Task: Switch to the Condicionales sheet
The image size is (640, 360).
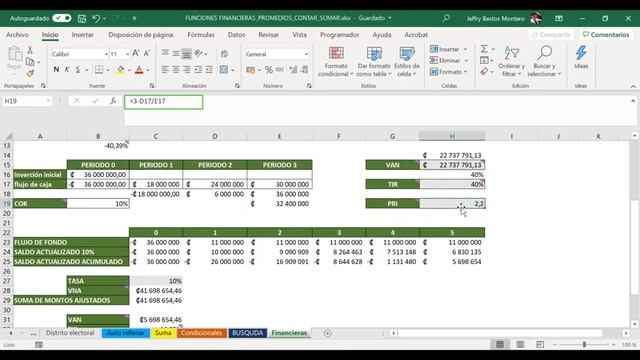Action: point(202,333)
